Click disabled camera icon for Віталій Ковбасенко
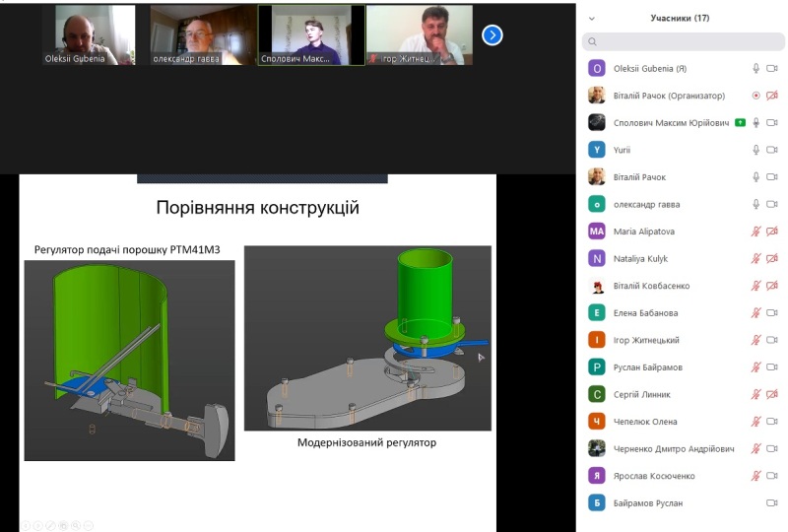This screenshot has height=532, width=788. pyautogui.click(x=772, y=286)
